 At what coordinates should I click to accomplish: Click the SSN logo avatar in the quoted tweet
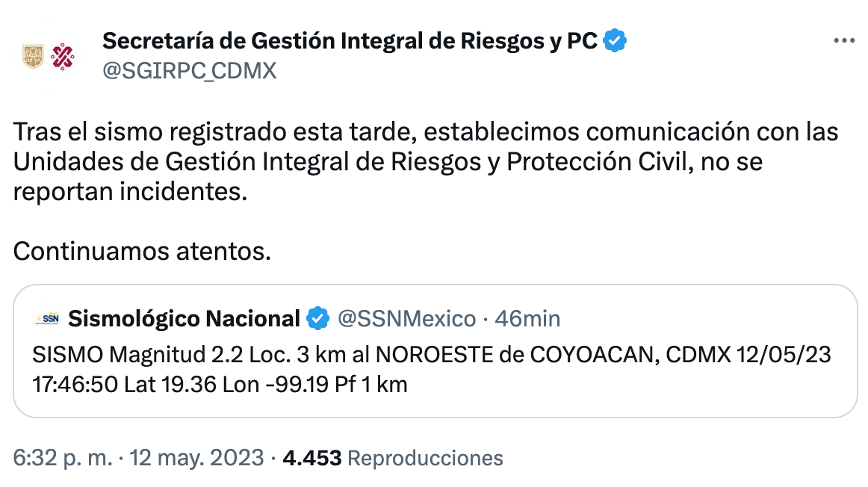click(47, 320)
